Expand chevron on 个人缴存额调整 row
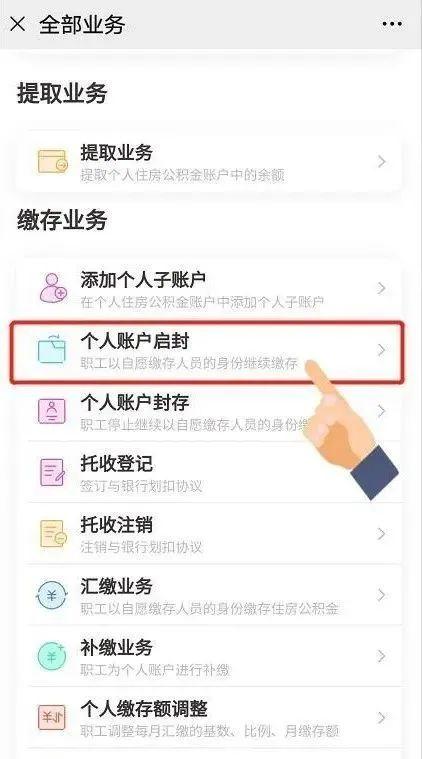 click(x=382, y=717)
